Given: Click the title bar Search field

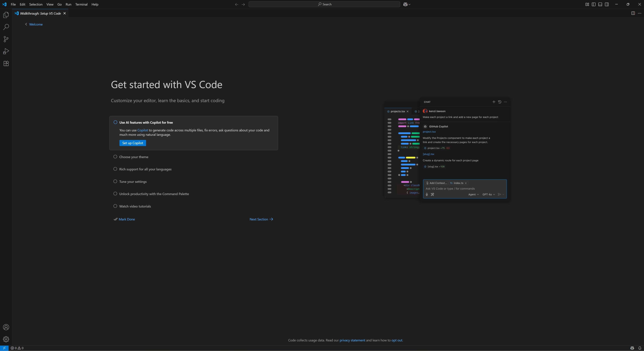Looking at the screenshot, I should click(x=324, y=4).
